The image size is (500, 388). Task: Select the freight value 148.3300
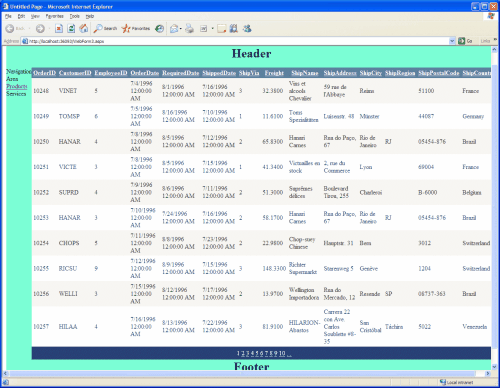274,268
